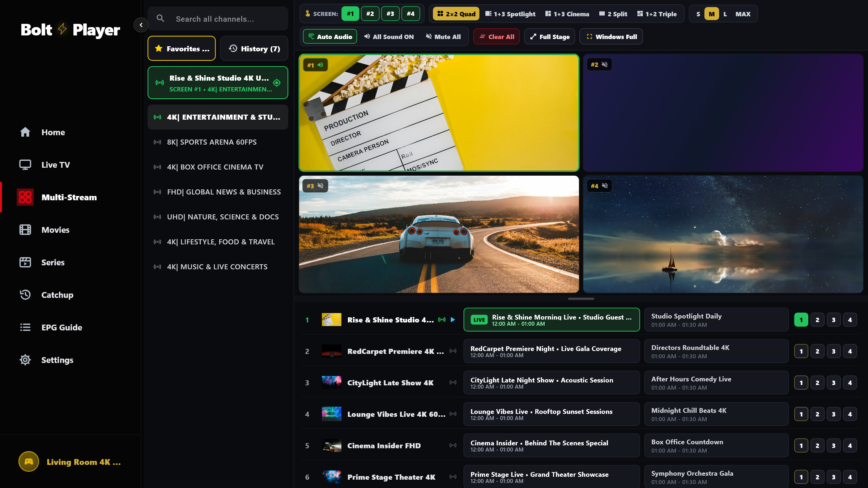
Task: Collapse the sidebar with the chevron button
Action: [141, 25]
